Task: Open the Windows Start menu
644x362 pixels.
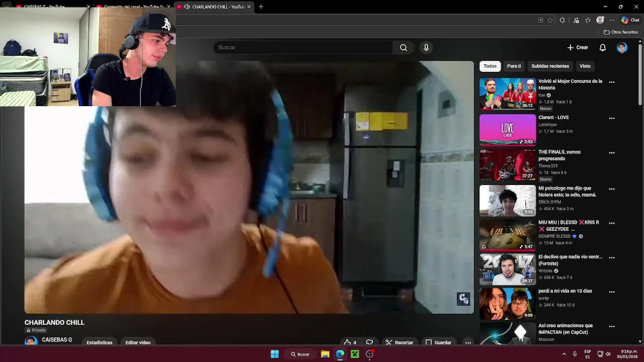Action: 275,354
